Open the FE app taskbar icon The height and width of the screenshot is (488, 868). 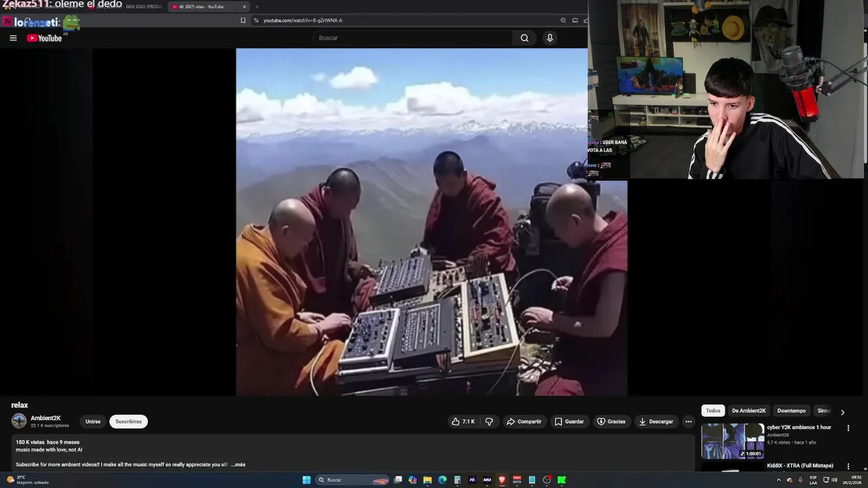point(472,480)
